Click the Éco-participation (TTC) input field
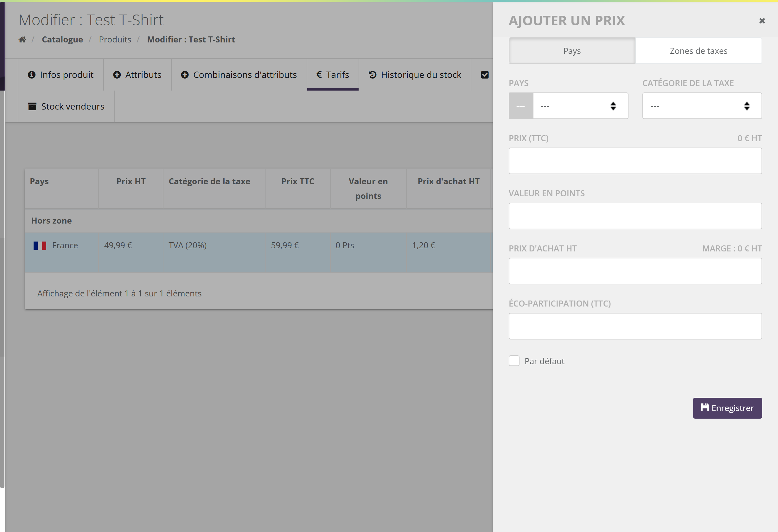The width and height of the screenshot is (778, 532). (635, 326)
